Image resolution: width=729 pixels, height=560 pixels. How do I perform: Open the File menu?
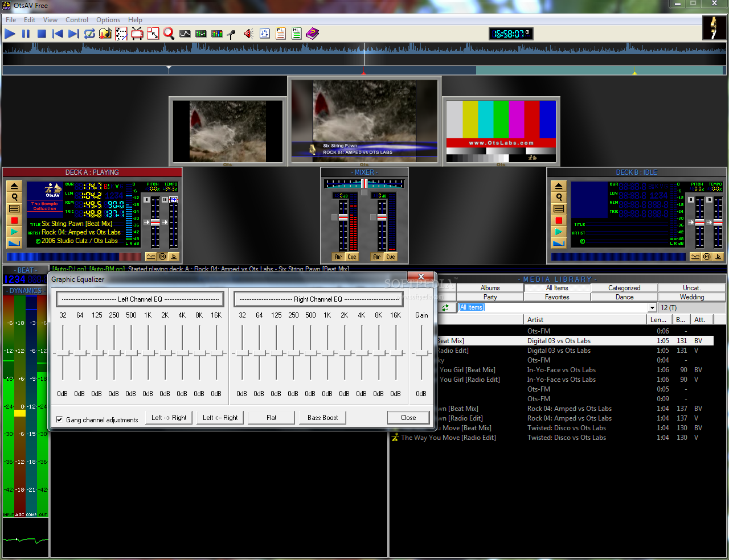[11, 20]
